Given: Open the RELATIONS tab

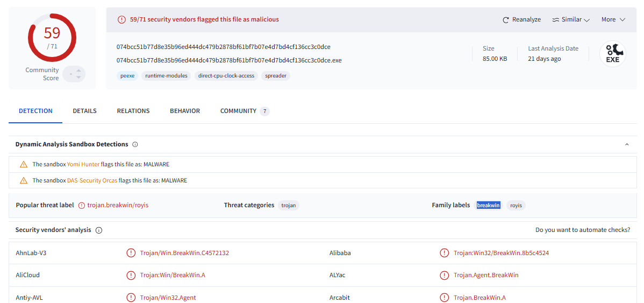Looking at the screenshot, I should tap(133, 111).
